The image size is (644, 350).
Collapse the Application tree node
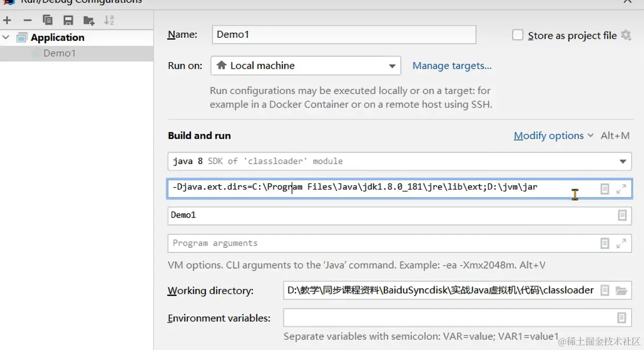tap(6, 37)
